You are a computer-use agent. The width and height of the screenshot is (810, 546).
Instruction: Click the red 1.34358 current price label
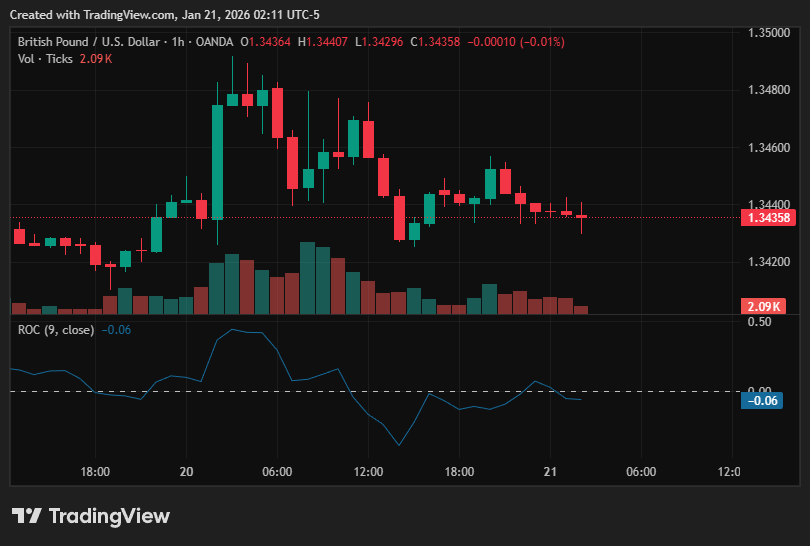pos(768,217)
